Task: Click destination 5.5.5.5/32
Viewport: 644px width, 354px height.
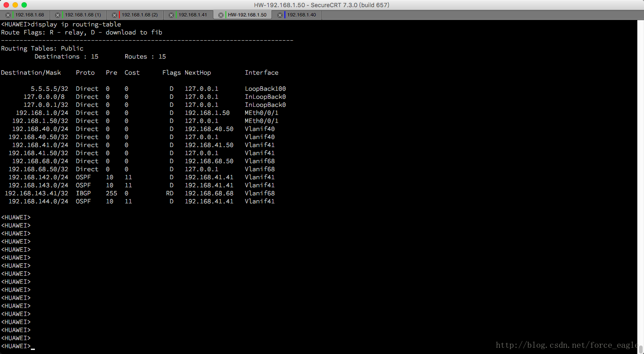Action: coord(50,88)
